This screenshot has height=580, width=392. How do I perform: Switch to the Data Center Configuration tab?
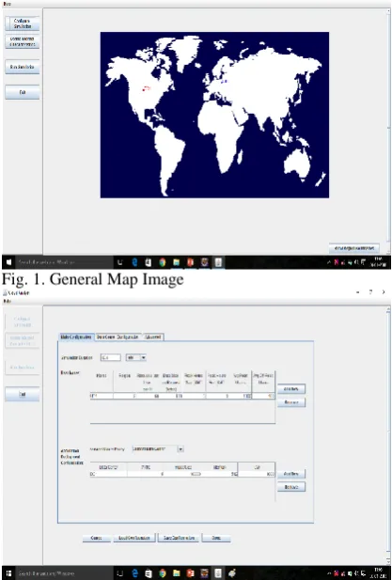pyautogui.click(x=118, y=337)
